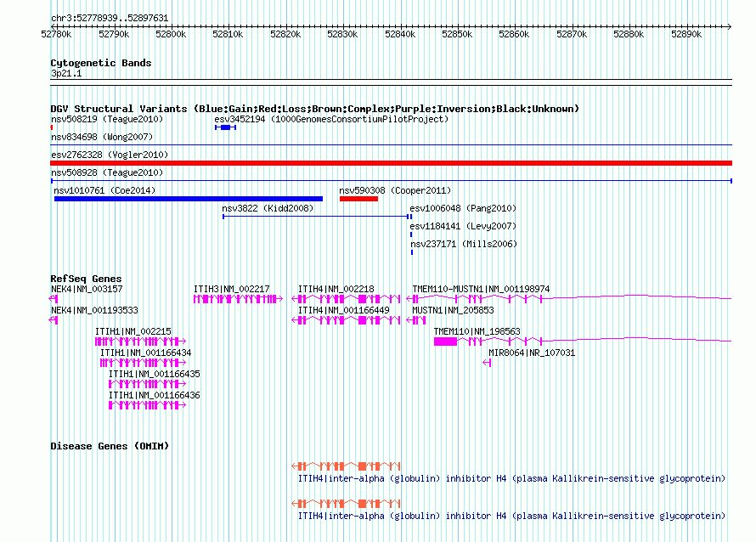Open the ITIH1|NM_001166436 gene model glyph
This screenshot has width=756, height=542.
[147, 405]
